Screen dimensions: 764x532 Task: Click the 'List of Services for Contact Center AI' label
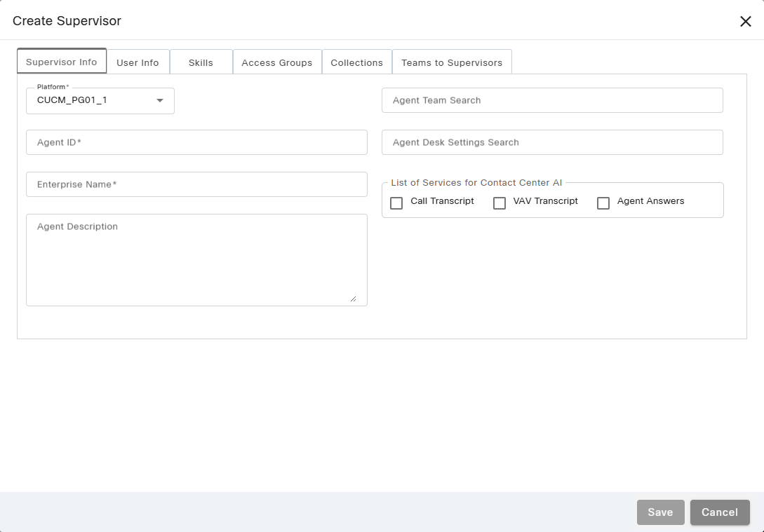(x=476, y=182)
